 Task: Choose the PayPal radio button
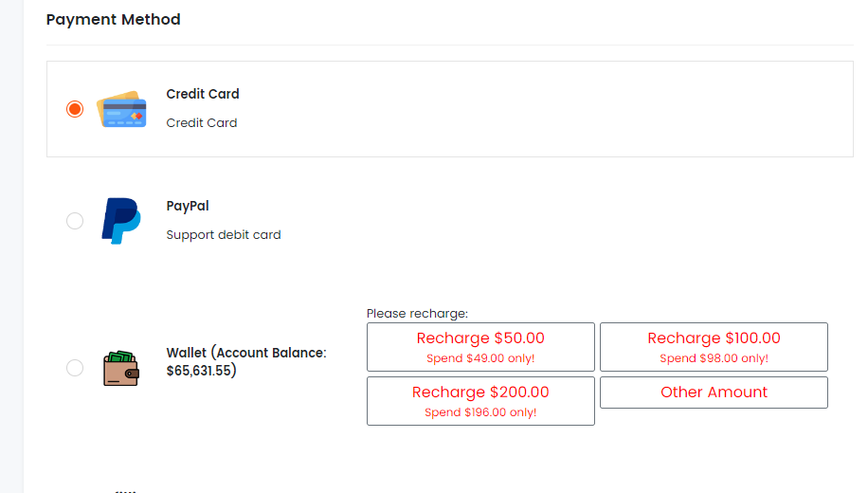point(75,221)
